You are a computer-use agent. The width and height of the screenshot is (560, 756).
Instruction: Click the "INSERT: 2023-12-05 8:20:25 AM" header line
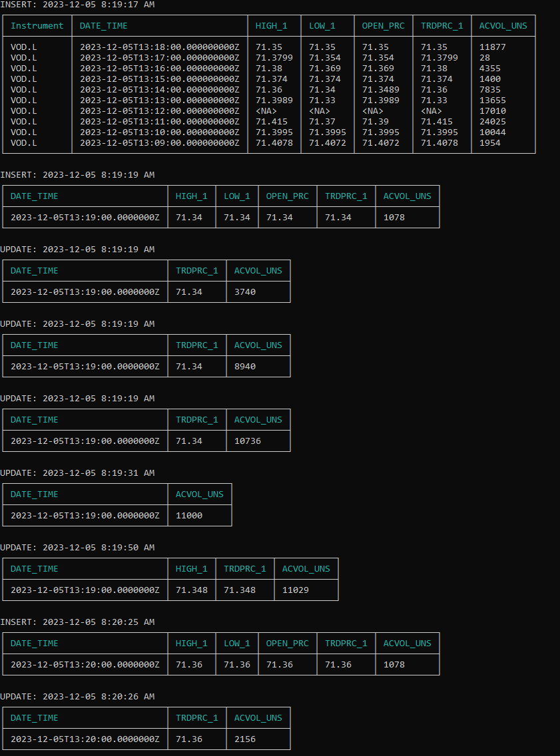tap(77, 622)
